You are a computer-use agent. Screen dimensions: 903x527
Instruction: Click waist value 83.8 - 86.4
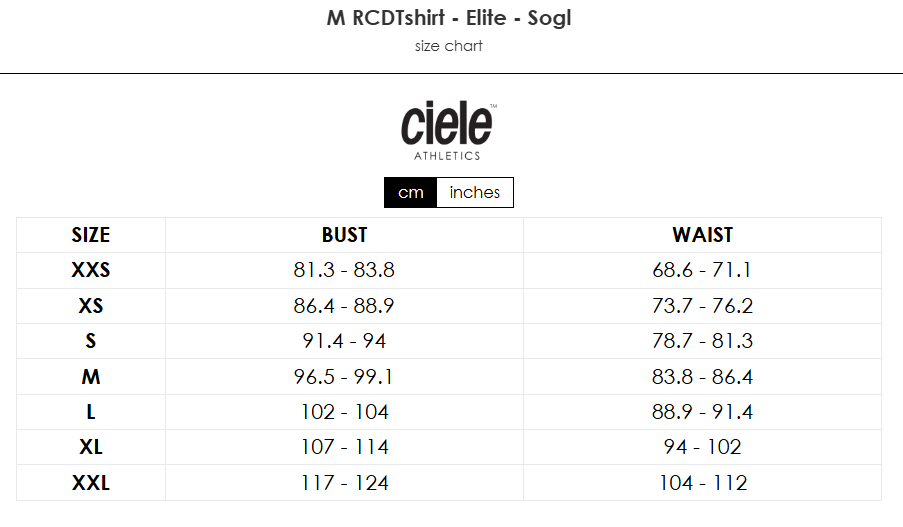702,377
